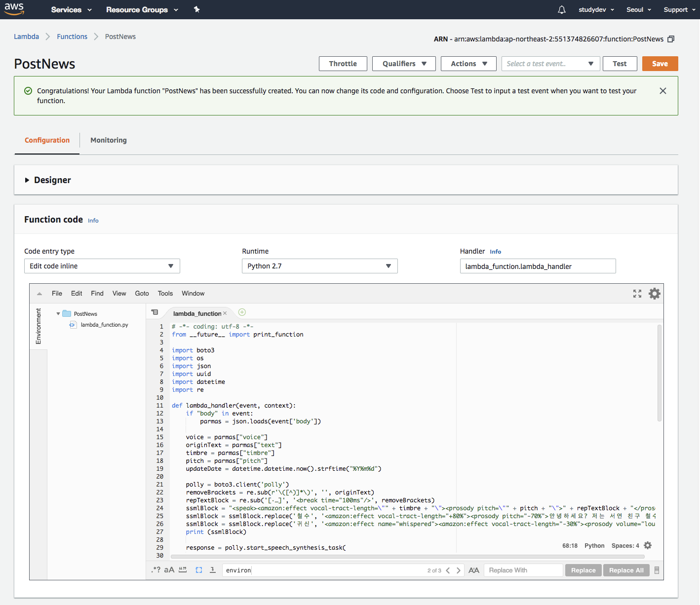The height and width of the screenshot is (605, 700).
Task: Switch to the Monitoring tab
Action: pos(109,140)
